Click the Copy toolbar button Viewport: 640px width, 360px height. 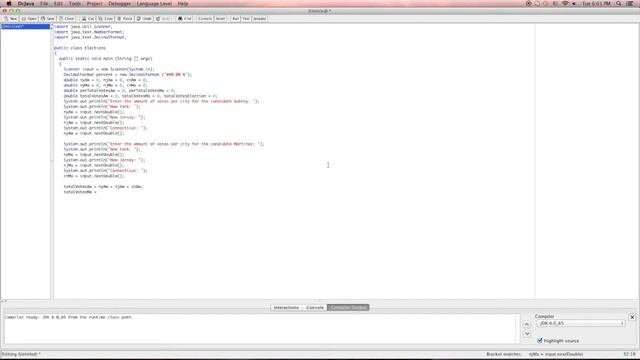click(105, 19)
